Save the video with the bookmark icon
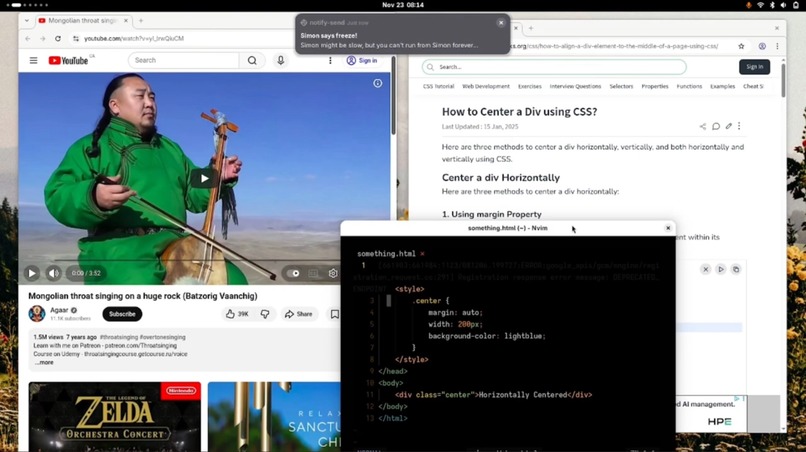The width and height of the screenshot is (806, 452). coord(335,314)
